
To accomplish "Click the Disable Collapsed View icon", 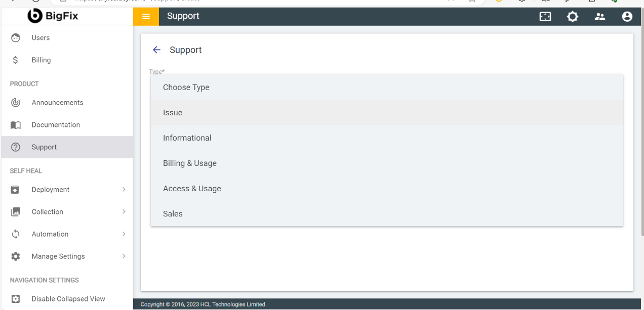I will [16, 299].
